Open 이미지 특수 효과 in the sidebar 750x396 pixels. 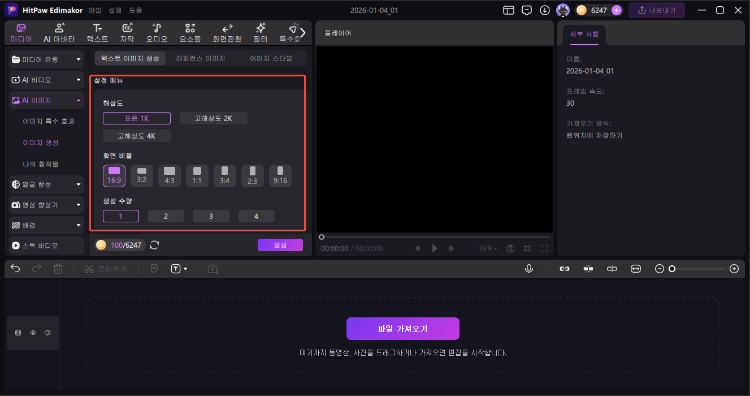48,121
